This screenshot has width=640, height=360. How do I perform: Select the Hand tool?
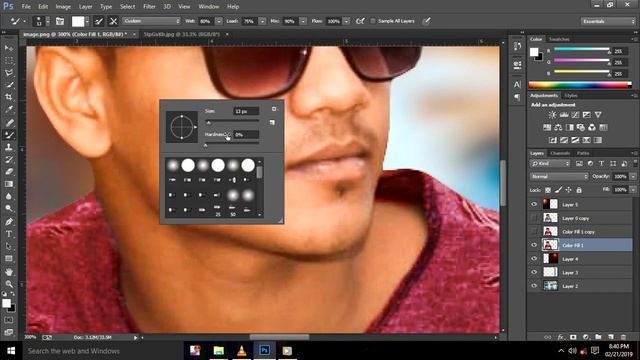pos(9,271)
